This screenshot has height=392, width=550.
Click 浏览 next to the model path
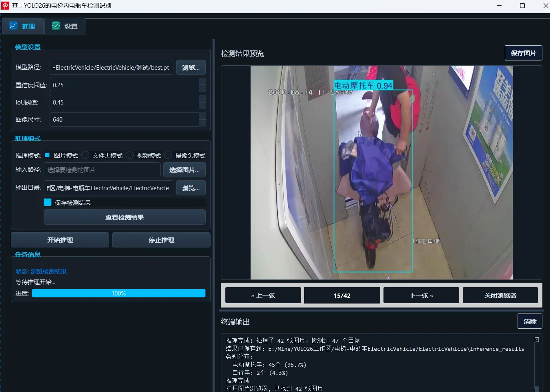point(191,67)
